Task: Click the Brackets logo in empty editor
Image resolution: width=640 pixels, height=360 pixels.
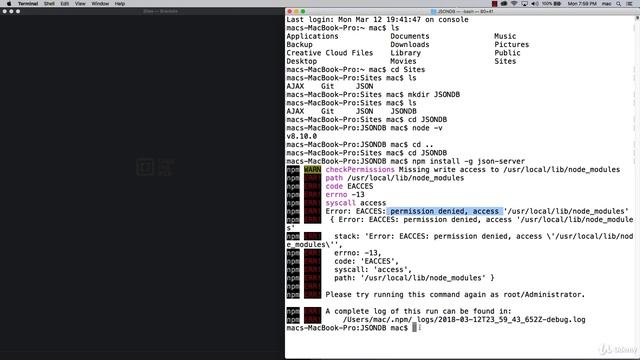Action: point(155,167)
